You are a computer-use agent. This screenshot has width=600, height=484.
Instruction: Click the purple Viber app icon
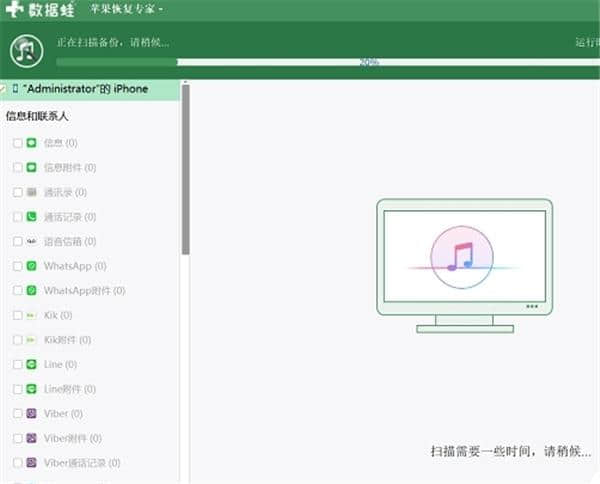[x=32, y=413]
